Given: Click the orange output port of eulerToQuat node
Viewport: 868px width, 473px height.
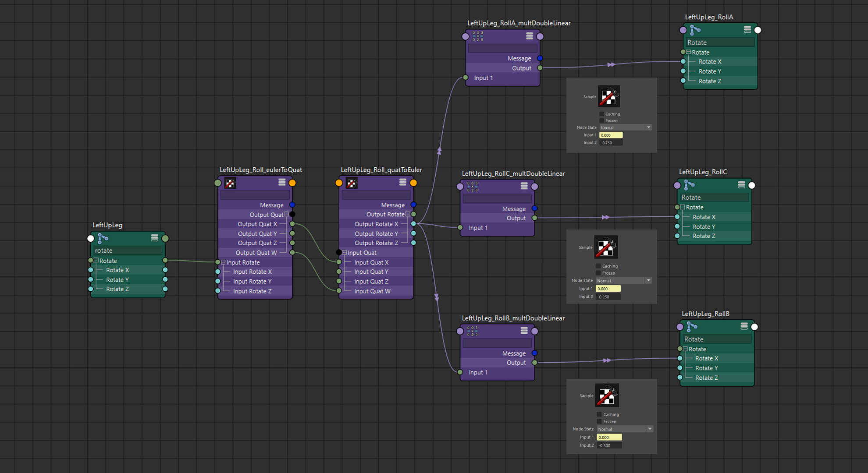Looking at the screenshot, I should 292,183.
